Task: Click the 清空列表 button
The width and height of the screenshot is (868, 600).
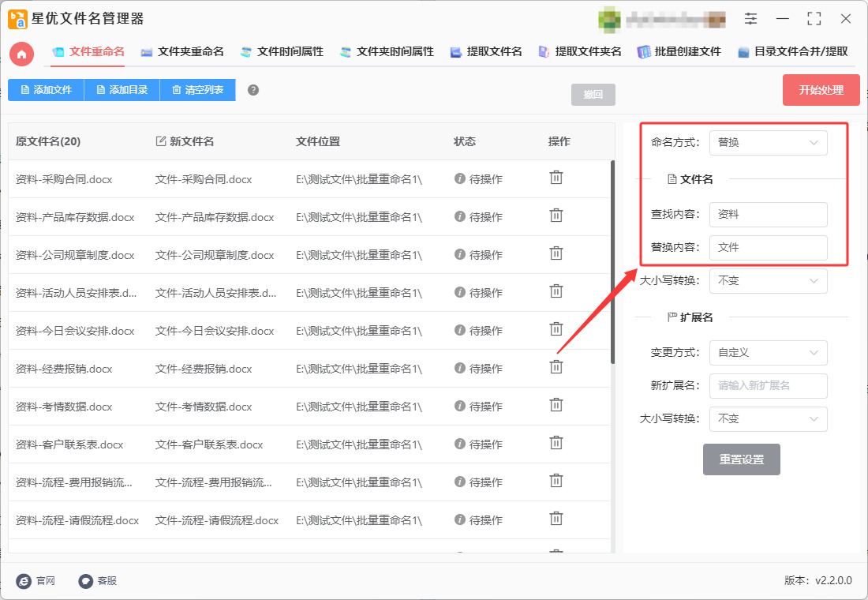Action: coord(197,90)
